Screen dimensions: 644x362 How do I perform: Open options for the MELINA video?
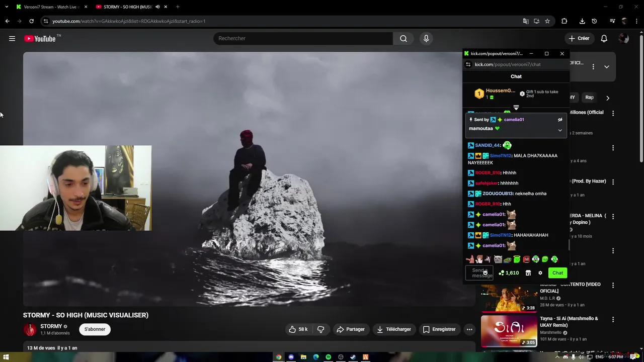pyautogui.click(x=613, y=216)
